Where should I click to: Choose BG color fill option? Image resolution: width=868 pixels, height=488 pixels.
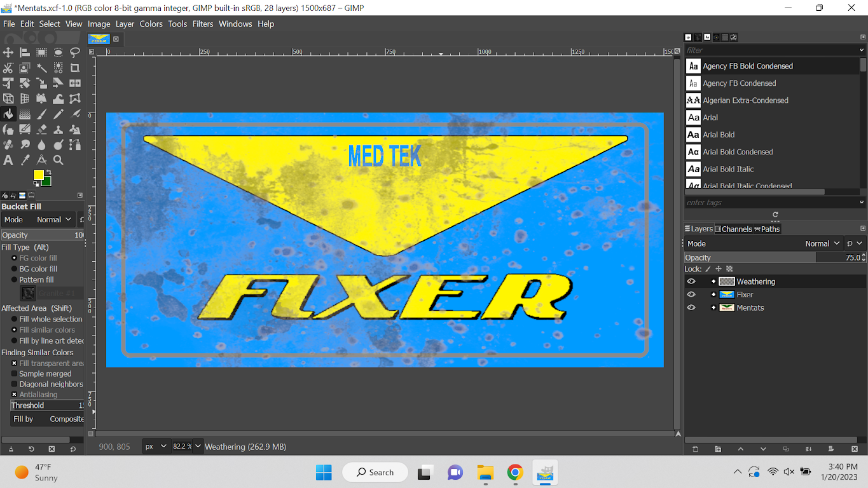(35, 269)
